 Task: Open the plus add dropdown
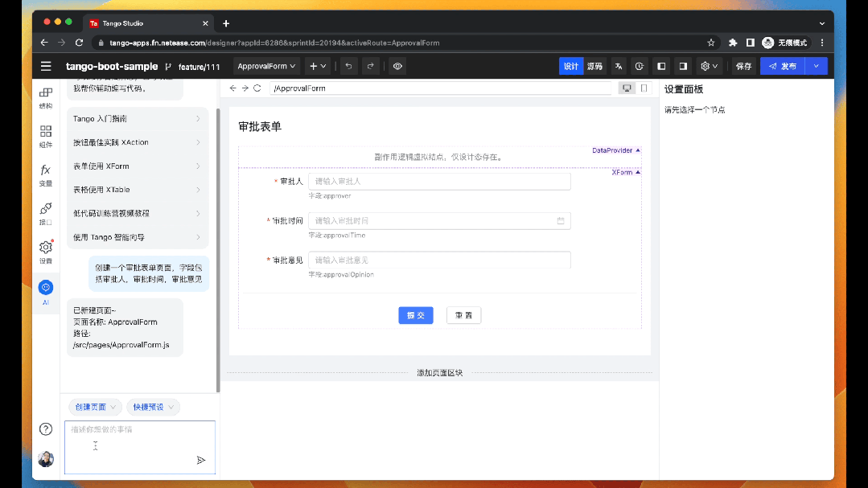click(x=318, y=67)
